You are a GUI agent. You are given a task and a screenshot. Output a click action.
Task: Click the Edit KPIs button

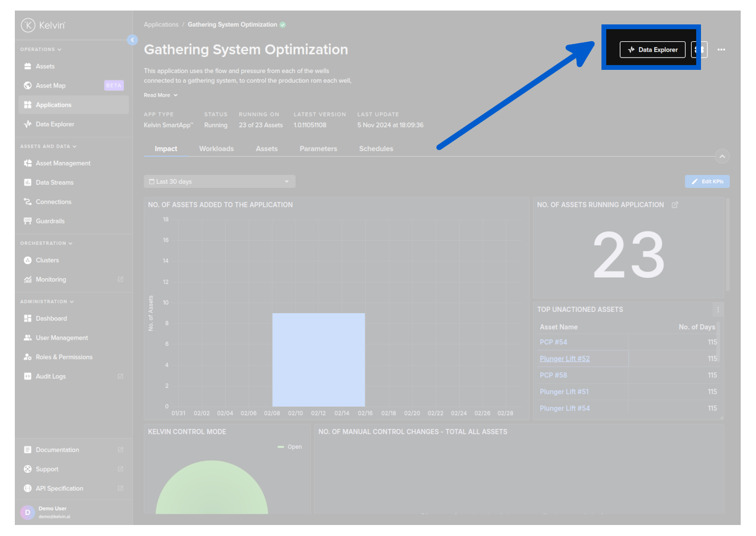(707, 182)
